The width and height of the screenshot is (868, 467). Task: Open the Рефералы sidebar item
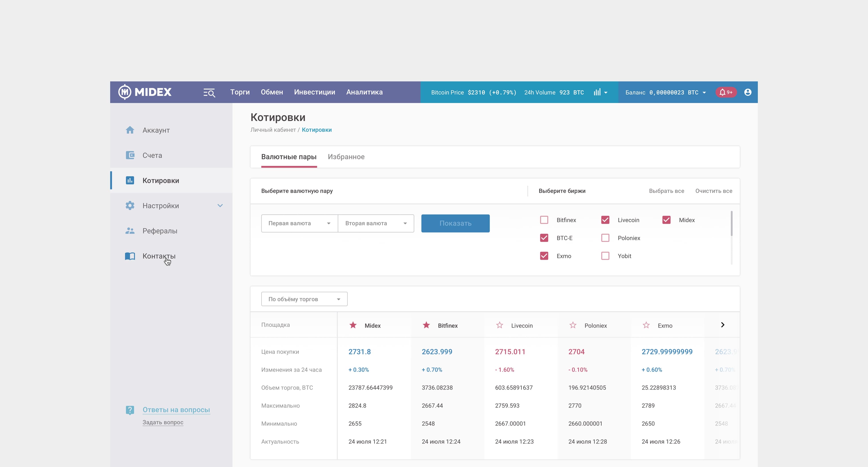(x=171, y=231)
